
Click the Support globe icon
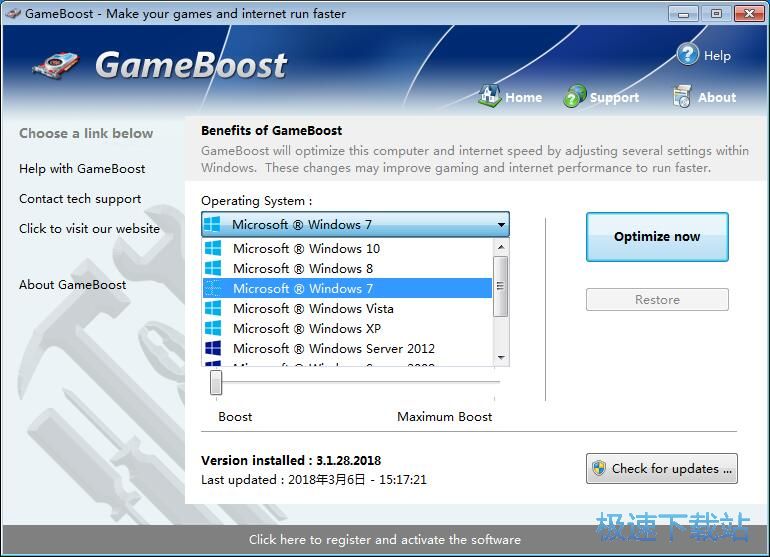575,96
